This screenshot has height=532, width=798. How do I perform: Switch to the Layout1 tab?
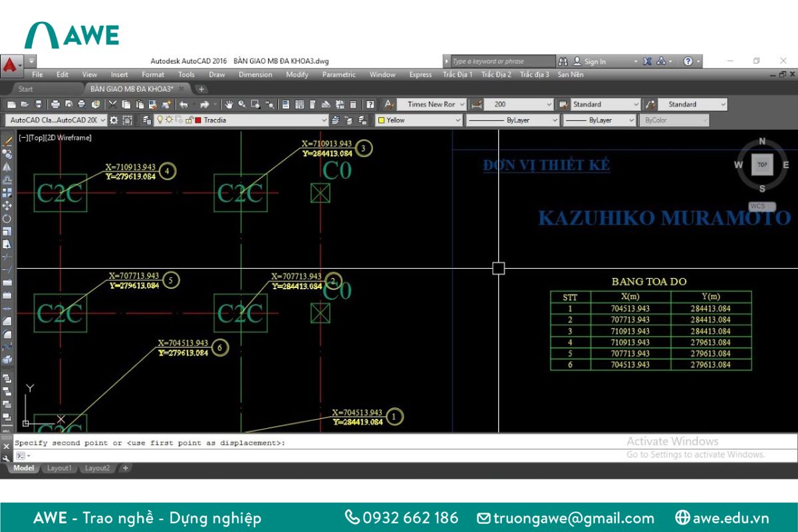(x=59, y=468)
